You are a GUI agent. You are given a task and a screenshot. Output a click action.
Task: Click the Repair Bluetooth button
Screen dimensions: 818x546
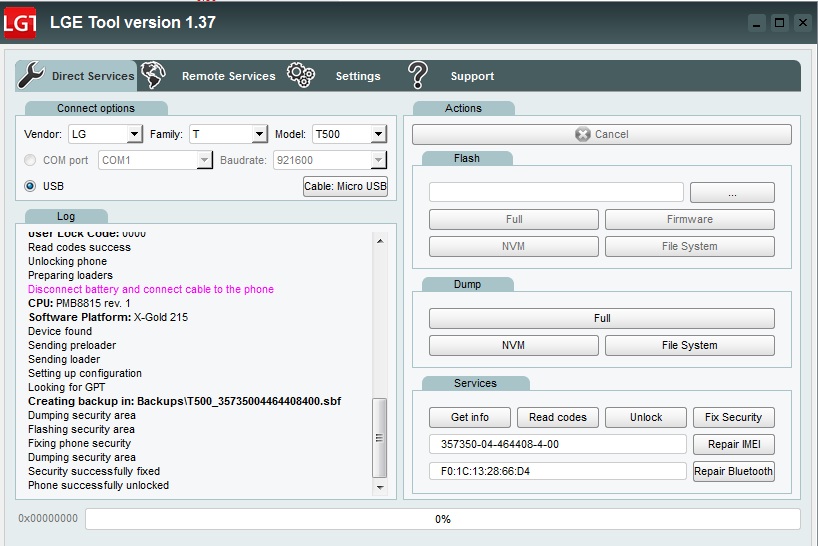pos(733,471)
